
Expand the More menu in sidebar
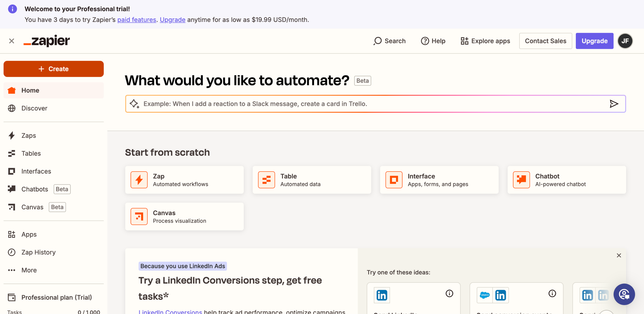[x=29, y=270]
